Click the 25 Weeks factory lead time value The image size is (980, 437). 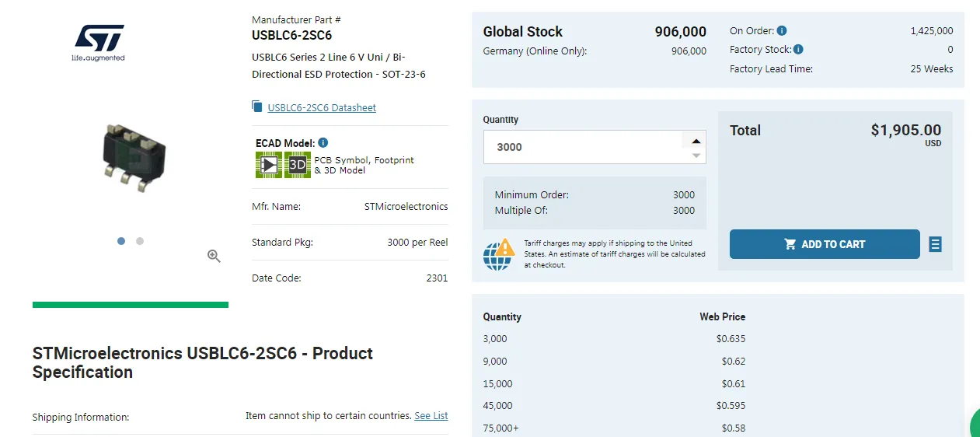point(932,69)
